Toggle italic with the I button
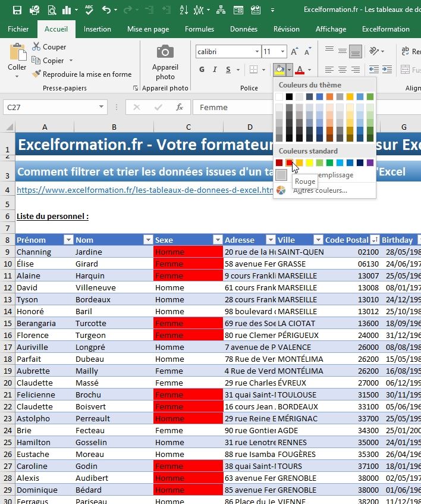 click(215, 70)
